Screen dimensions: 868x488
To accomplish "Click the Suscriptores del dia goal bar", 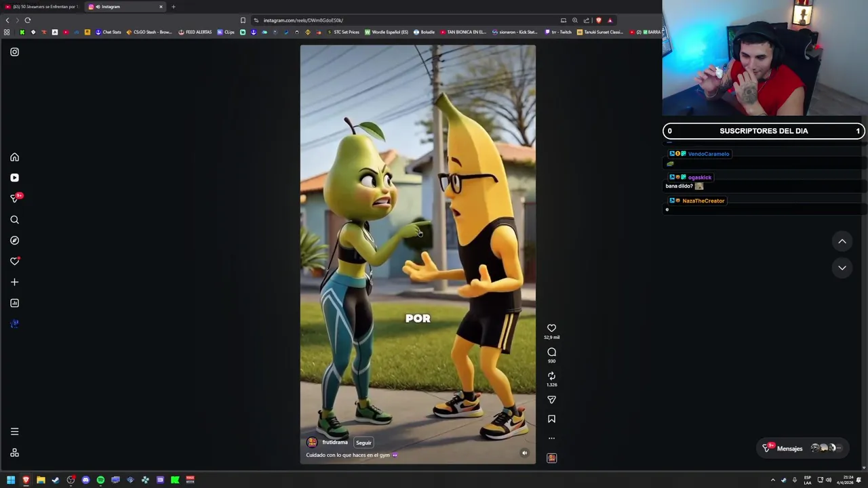I will [764, 131].
